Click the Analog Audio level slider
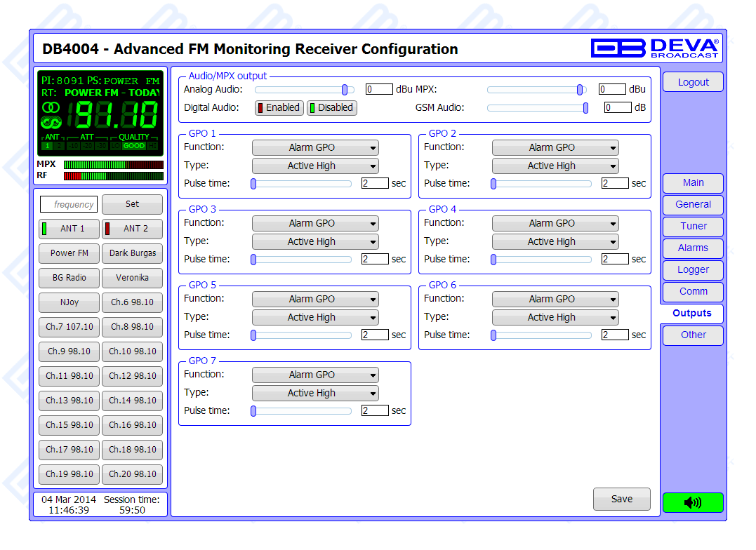 point(304,90)
